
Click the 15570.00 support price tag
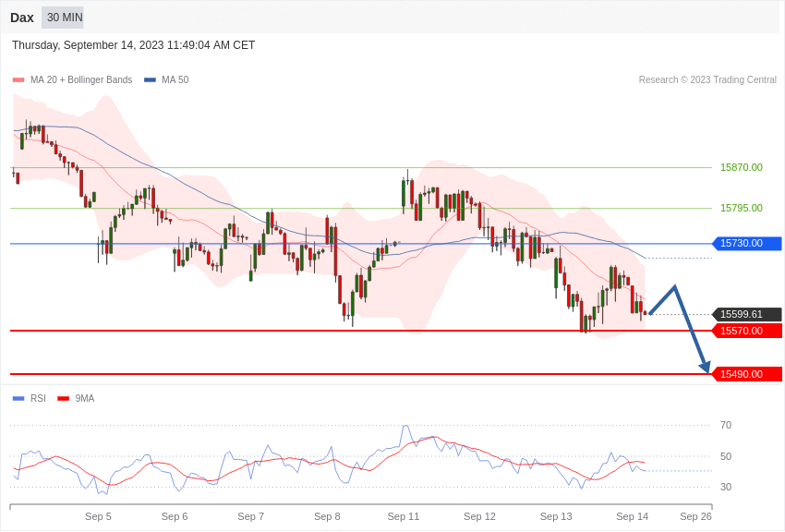coord(746,332)
